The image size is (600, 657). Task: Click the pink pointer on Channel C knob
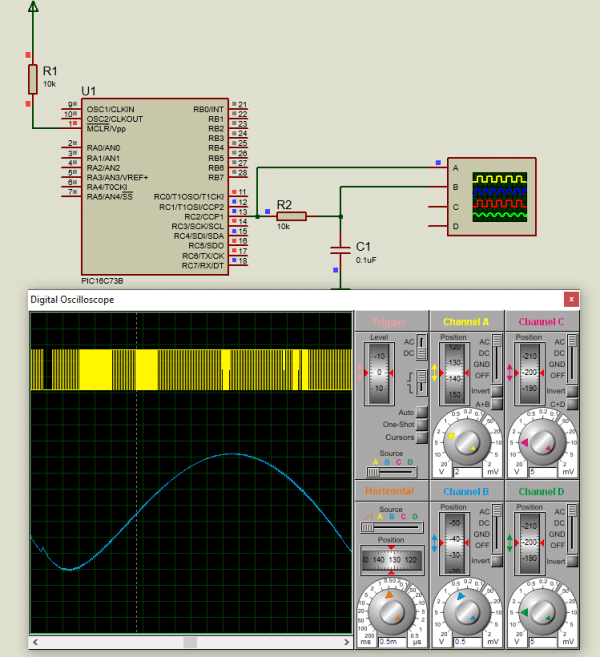524,442
